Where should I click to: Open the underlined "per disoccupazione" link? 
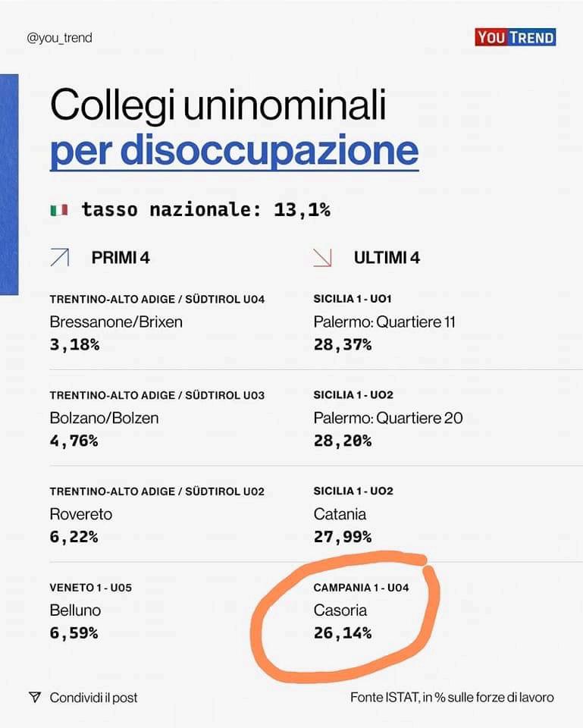pos(234,151)
